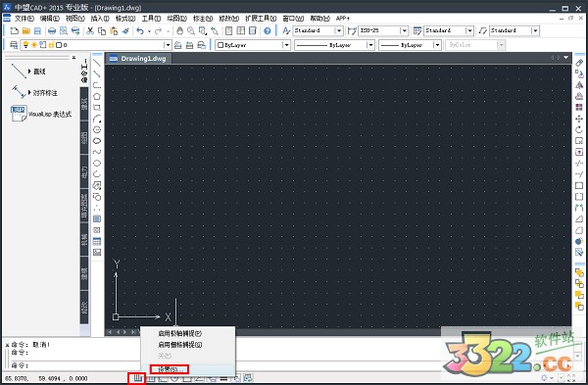The width and height of the screenshot is (588, 385).
Task: Click the 直线 line tool entry
Action: [x=39, y=72]
